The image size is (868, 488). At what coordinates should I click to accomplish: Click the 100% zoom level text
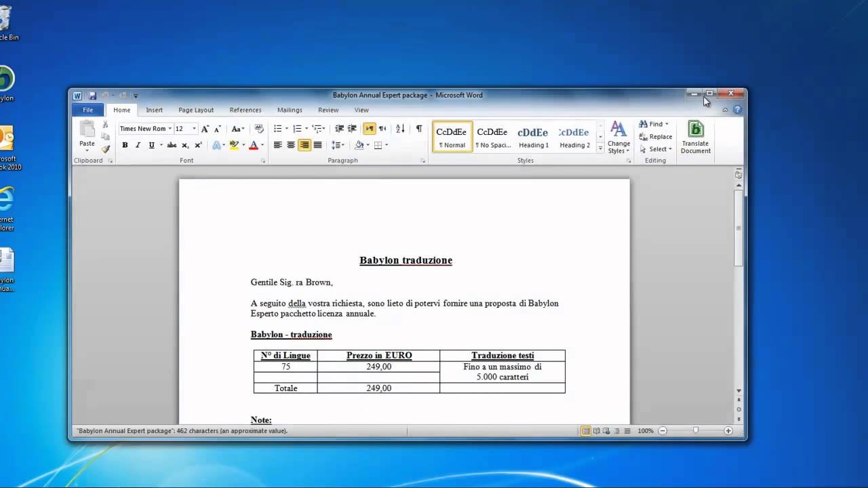pos(646,431)
